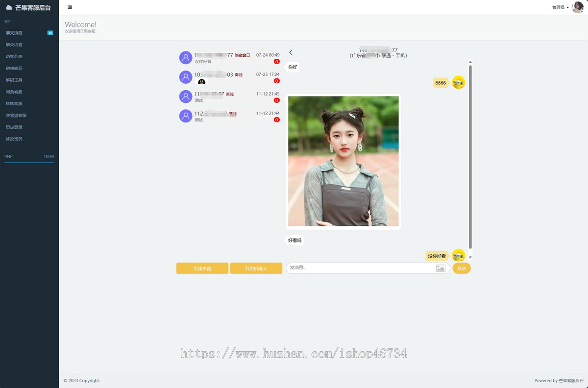The width and height of the screenshot is (588, 388).
Task: Click visitor avatar of the 11-12 21:44 chat
Action: tap(186, 116)
